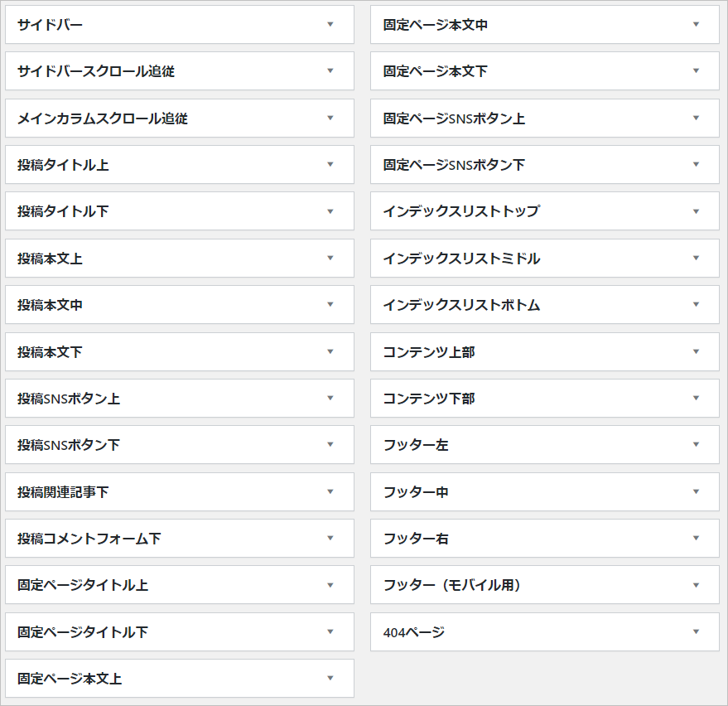Expand インデックスリストトップ arrow icon

[696, 211]
